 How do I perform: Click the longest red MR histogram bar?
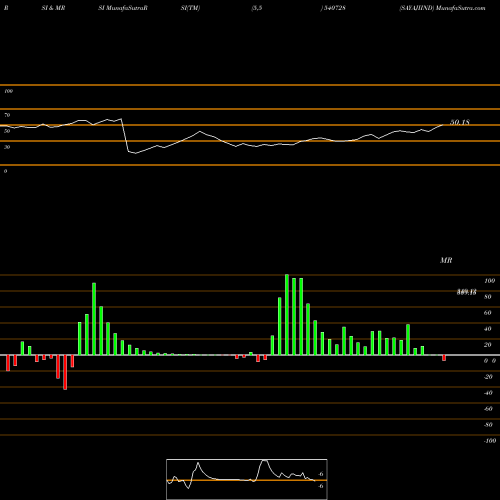[65, 372]
